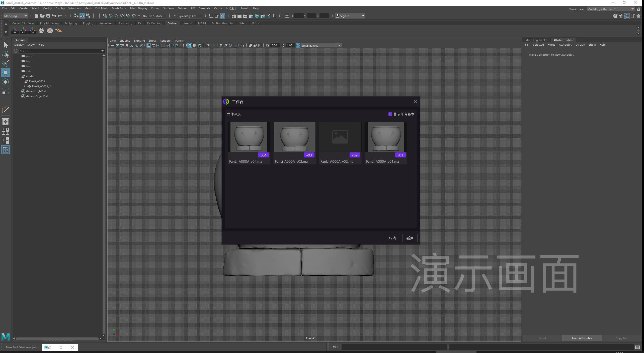Click the Load Attributes button

(582, 338)
